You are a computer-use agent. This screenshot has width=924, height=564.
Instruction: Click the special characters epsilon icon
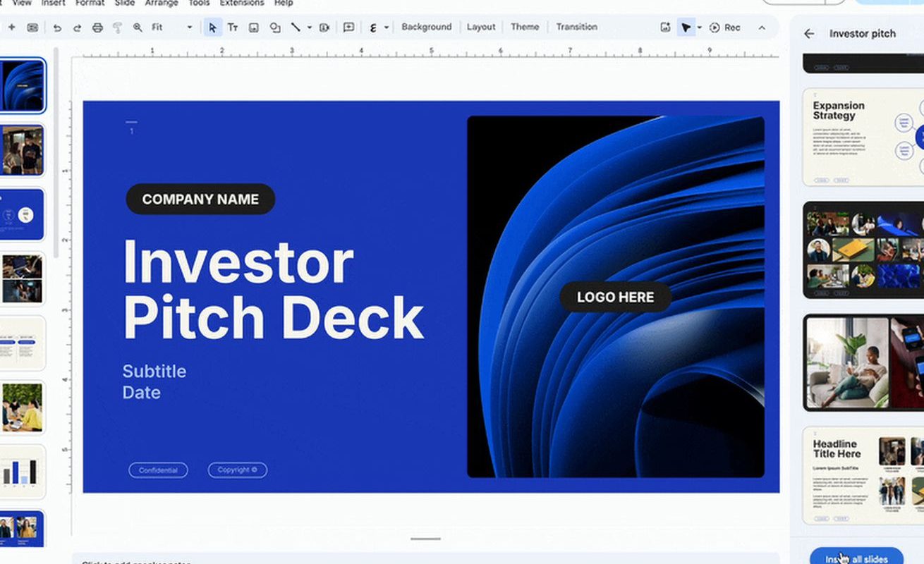click(x=373, y=27)
